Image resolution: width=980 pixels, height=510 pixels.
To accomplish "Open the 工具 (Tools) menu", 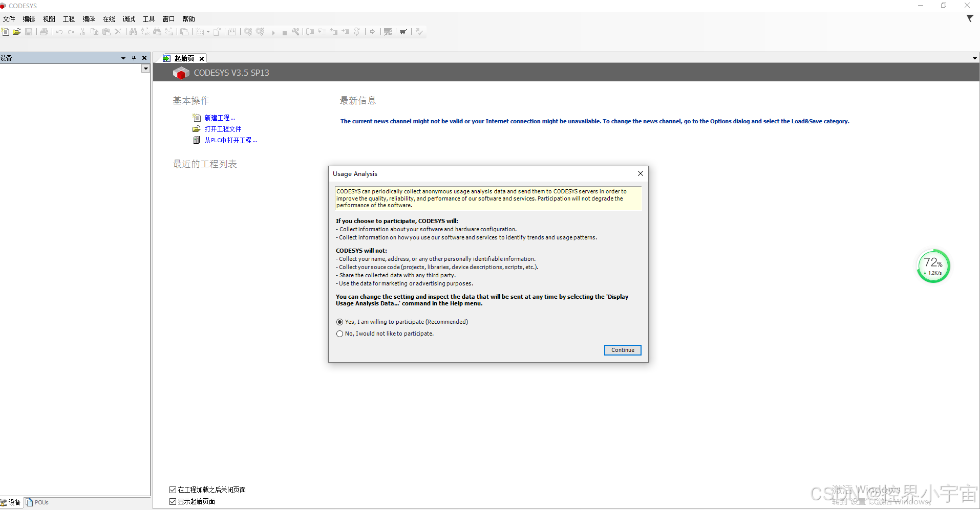I will tap(149, 19).
